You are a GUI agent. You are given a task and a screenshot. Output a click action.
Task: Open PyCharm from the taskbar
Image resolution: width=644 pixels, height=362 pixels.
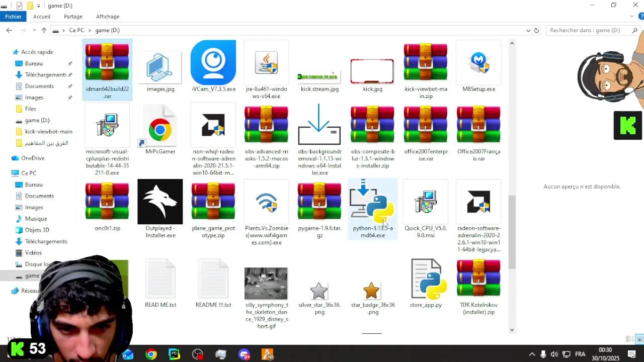click(174, 354)
